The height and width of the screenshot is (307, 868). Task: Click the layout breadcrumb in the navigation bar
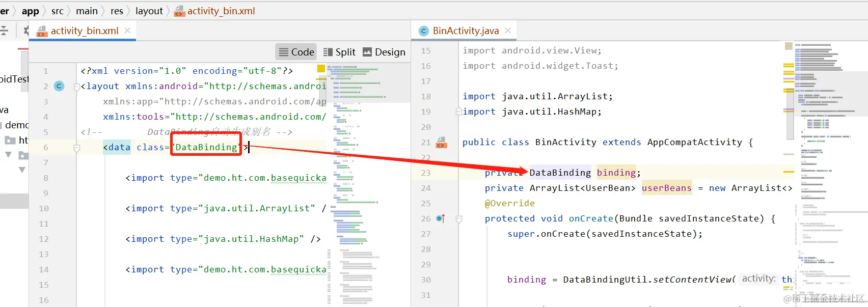149,11
